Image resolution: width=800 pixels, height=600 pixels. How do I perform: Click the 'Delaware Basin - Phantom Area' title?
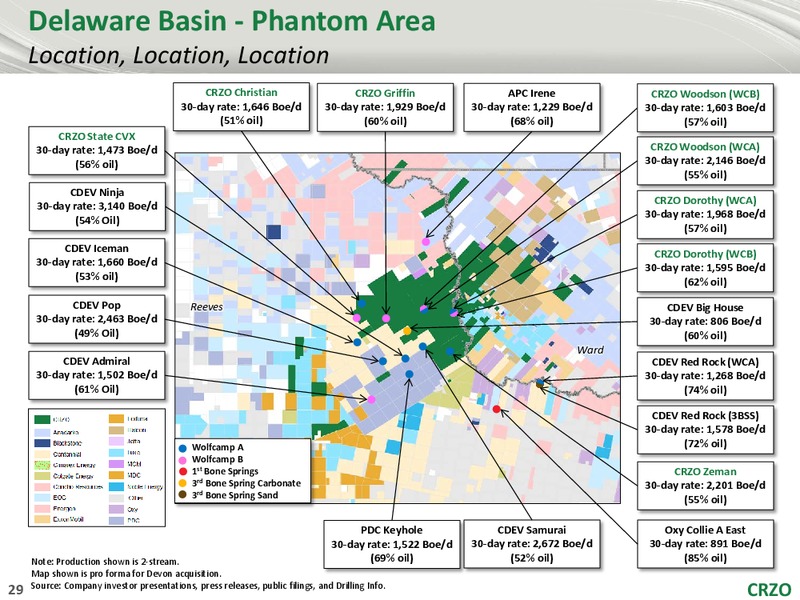[232, 21]
